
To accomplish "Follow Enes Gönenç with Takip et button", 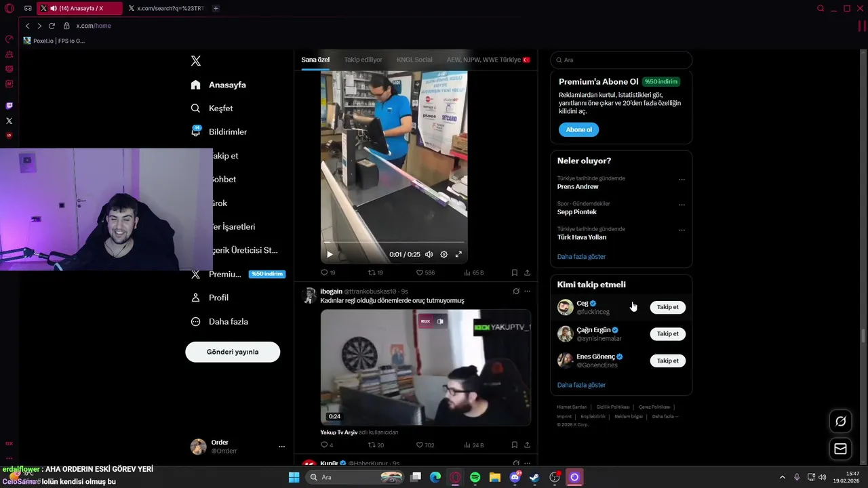I will pyautogui.click(x=668, y=361).
